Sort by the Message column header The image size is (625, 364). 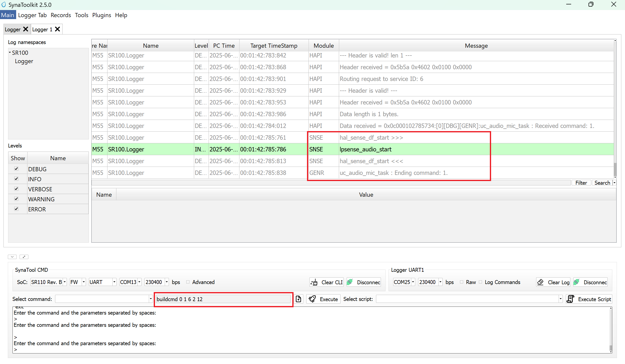pyautogui.click(x=476, y=45)
